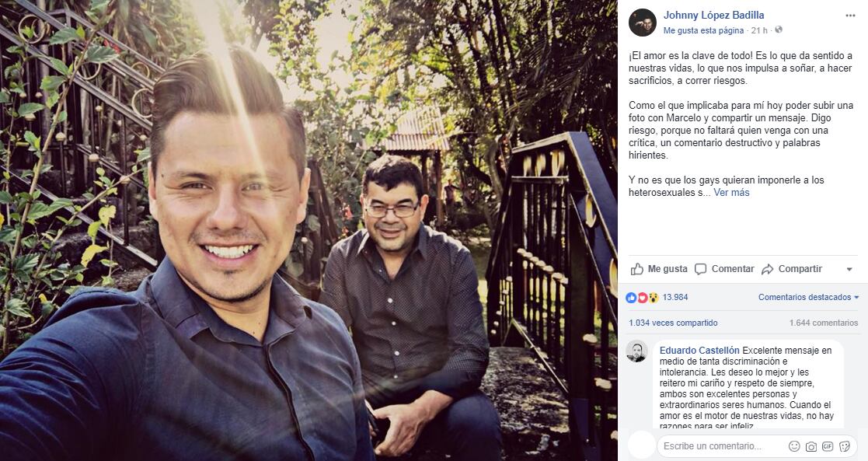Open Johnny López Badilla page link
The image size is (868, 461).
(x=713, y=15)
